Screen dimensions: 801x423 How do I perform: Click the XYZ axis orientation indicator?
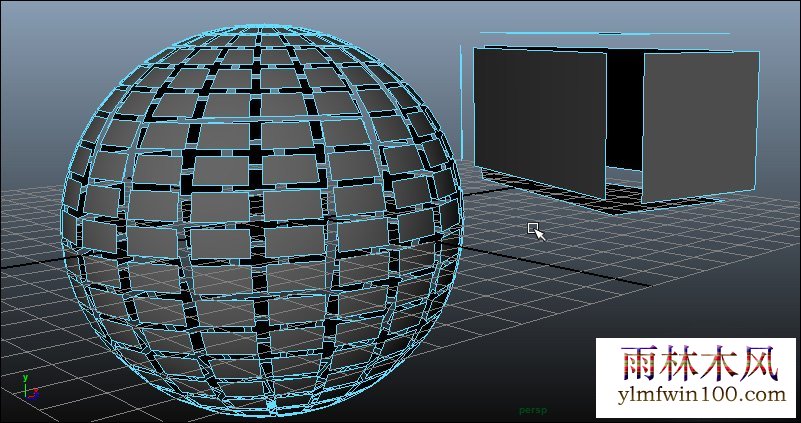(30, 387)
